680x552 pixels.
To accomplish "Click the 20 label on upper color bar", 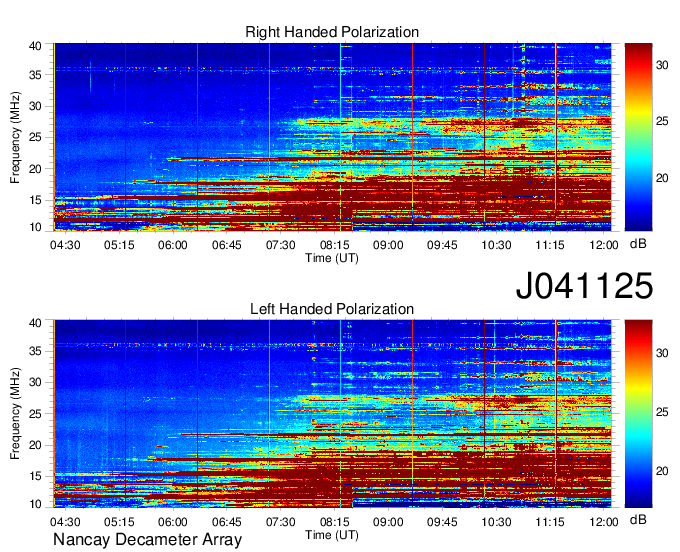I will (662, 178).
